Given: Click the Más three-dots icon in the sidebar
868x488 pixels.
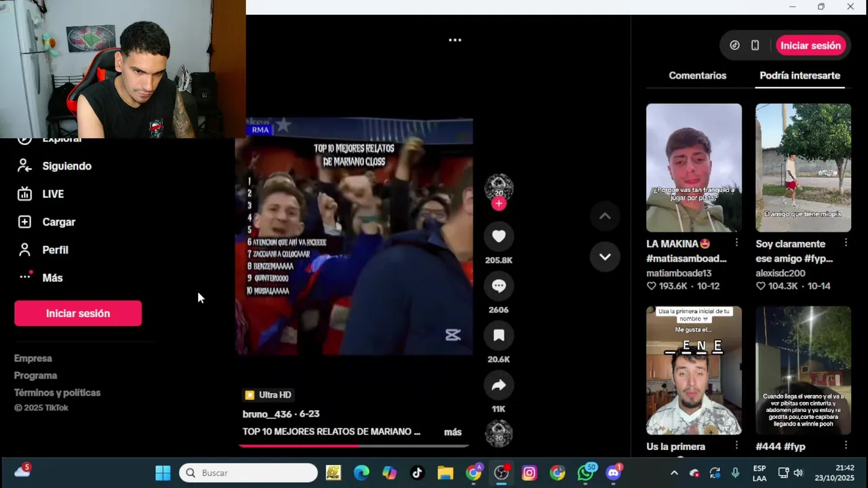Looking at the screenshot, I should tap(25, 277).
